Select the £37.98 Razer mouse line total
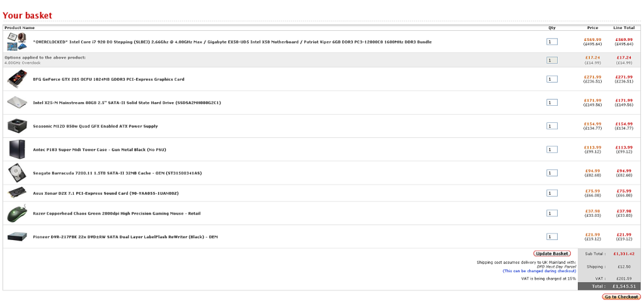The height and width of the screenshot is (303, 644). click(x=623, y=211)
